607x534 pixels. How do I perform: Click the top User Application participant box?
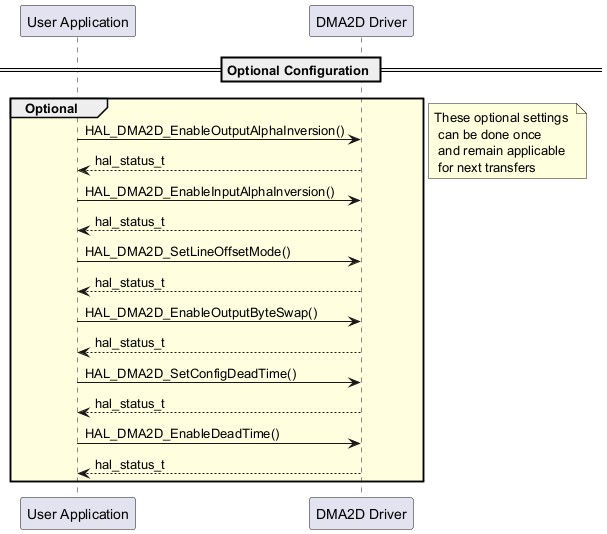click(x=77, y=22)
